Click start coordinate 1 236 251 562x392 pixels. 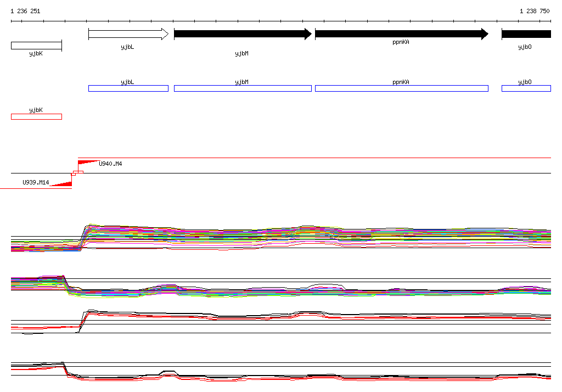tap(25, 11)
